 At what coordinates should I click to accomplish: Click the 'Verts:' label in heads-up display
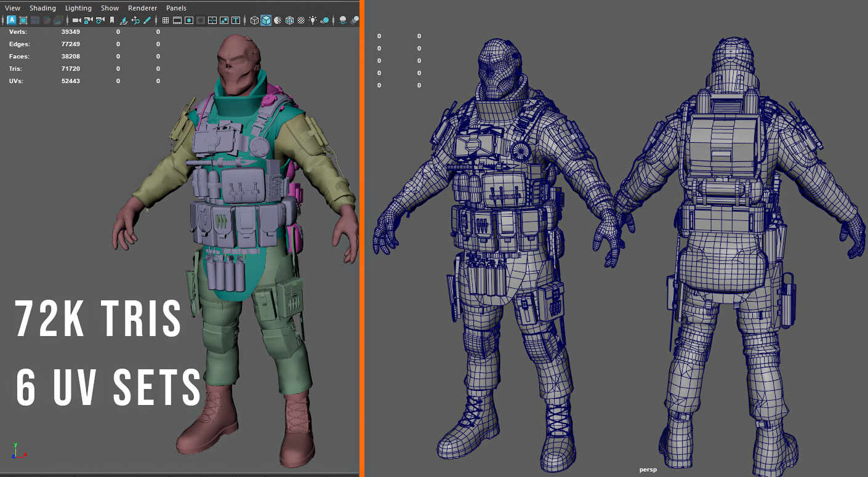click(18, 31)
